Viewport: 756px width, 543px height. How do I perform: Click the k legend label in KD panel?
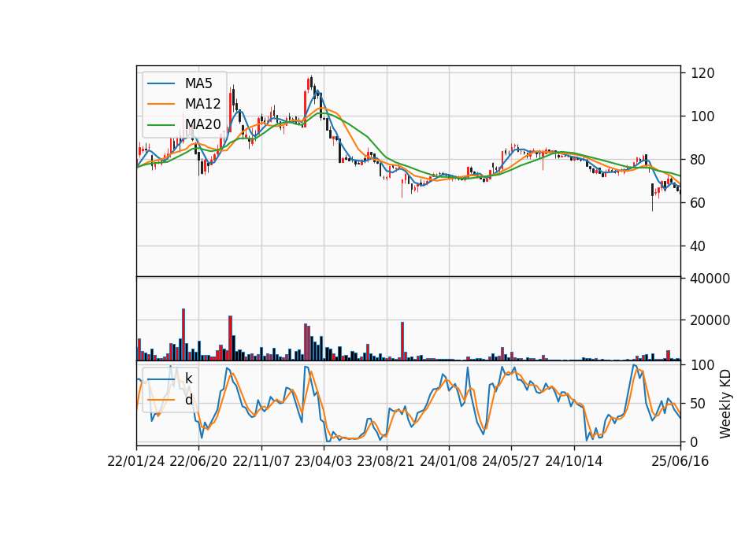pyautogui.click(x=188, y=379)
